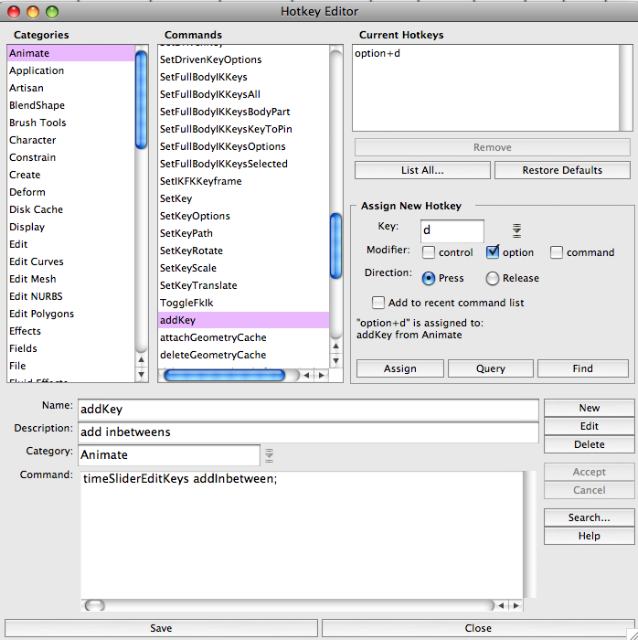Open the Key dropdown list icon
Image resolution: width=638 pixels, height=640 pixels.
pyautogui.click(x=516, y=231)
